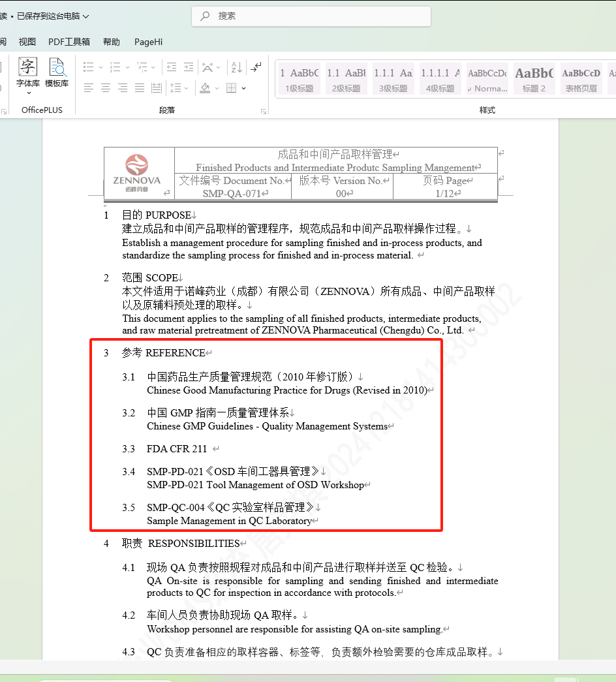The width and height of the screenshot is (616, 682).
Task: Expand the bullet list dropdown arrow
Action: click(100, 68)
